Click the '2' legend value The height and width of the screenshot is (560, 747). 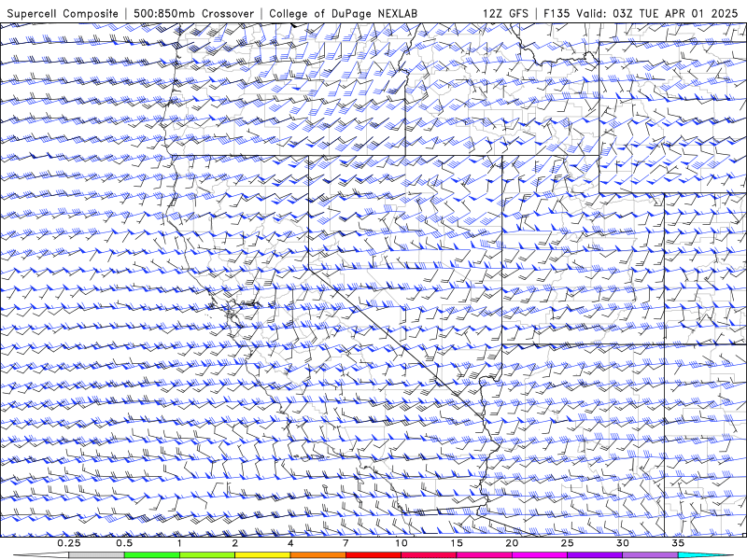235,543
